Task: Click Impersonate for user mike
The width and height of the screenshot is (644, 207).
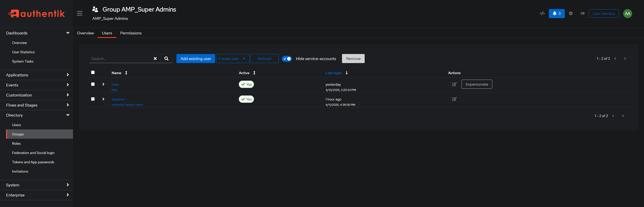Action: (476, 84)
